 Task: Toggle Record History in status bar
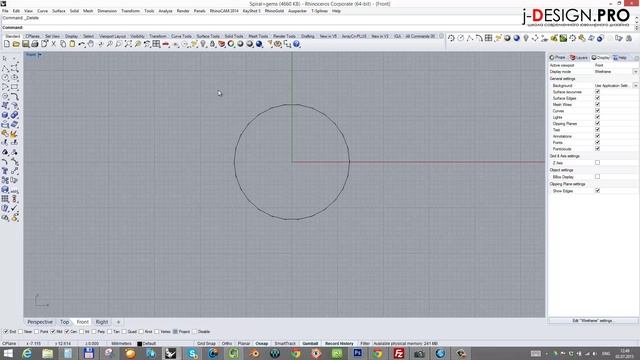[339, 344]
